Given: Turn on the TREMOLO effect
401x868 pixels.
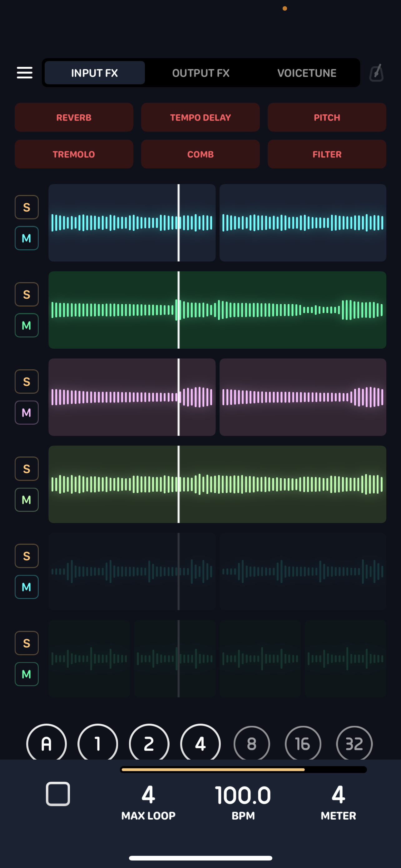Looking at the screenshot, I should pyautogui.click(x=74, y=154).
